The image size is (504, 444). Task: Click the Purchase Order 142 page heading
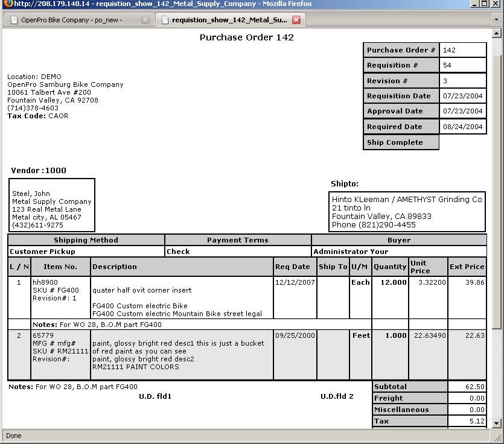click(246, 37)
